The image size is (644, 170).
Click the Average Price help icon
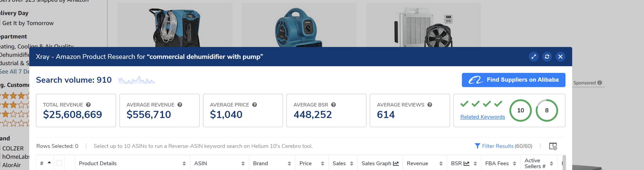(255, 105)
